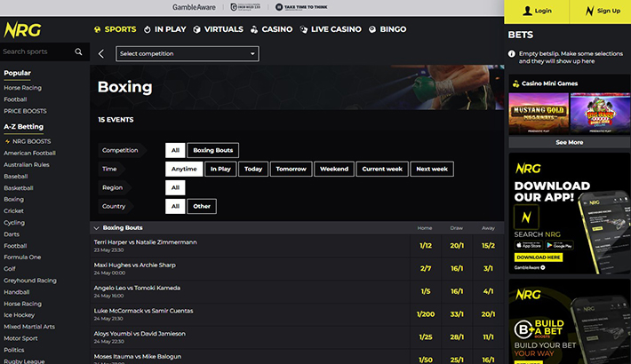
Task: Filter events to Next week
Action: (x=432, y=169)
